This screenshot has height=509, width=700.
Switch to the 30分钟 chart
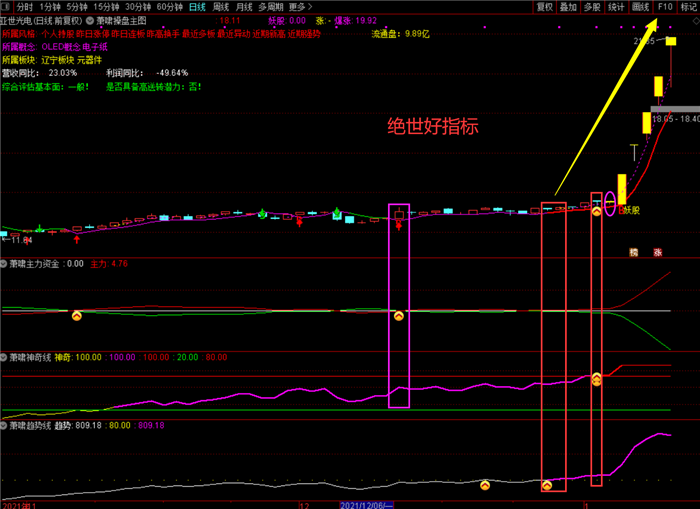pos(138,7)
